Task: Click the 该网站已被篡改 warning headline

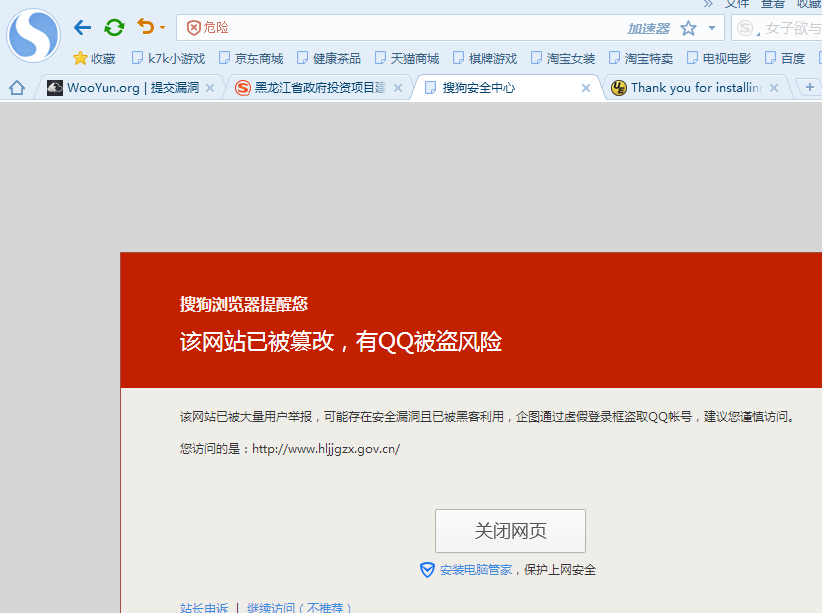Action: tap(341, 342)
